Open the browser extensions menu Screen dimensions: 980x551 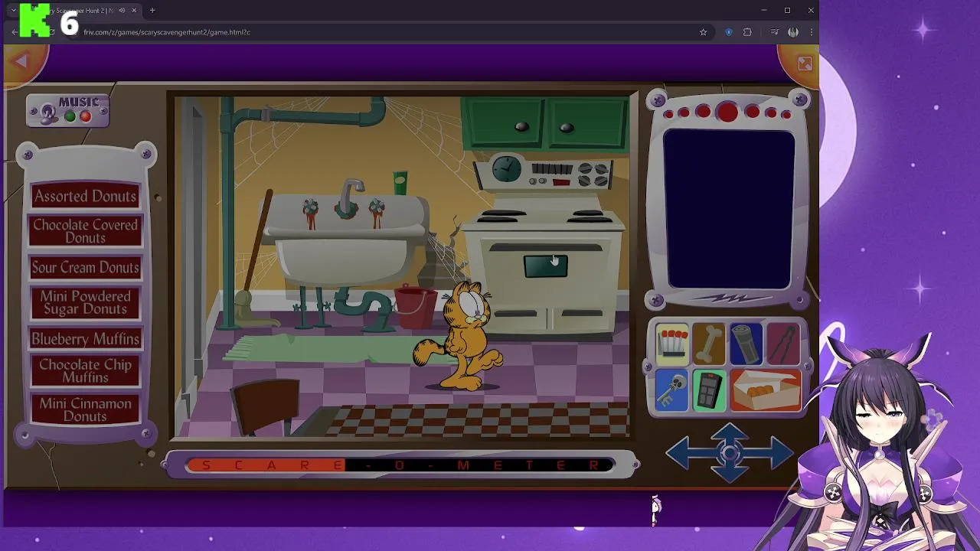click(747, 32)
